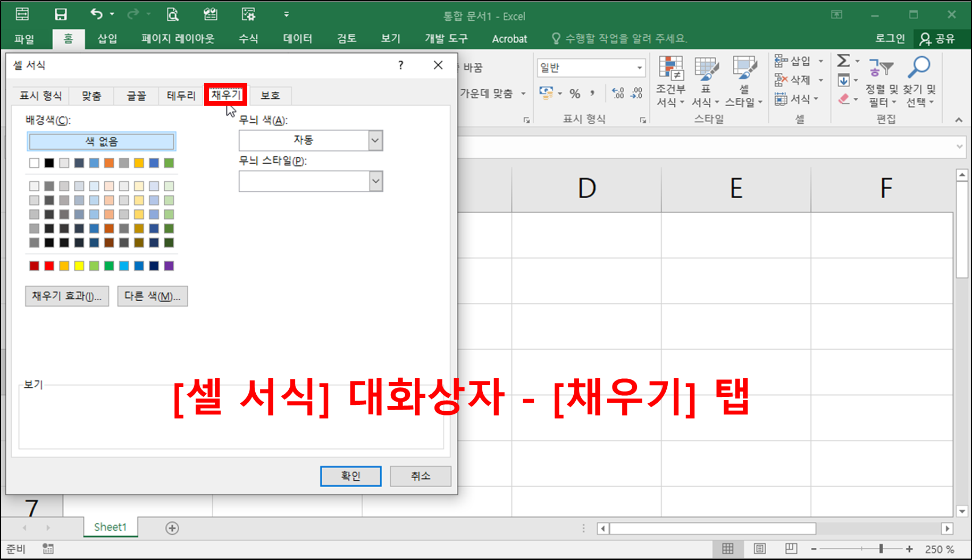Image resolution: width=972 pixels, height=560 pixels.
Task: Open the 데이터 ribbon tab
Action: [x=297, y=38]
